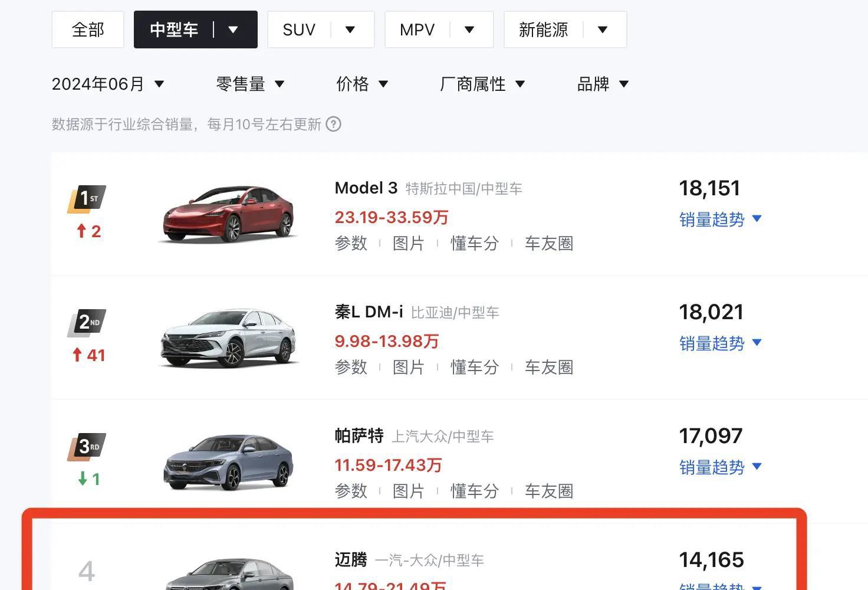The height and width of the screenshot is (590, 868).
Task: Select the 全部 category tab
Action: tap(88, 29)
